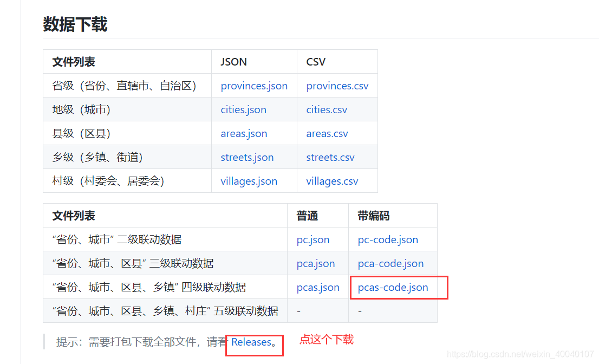Select the 四级联动数据 row label

pos(149,287)
